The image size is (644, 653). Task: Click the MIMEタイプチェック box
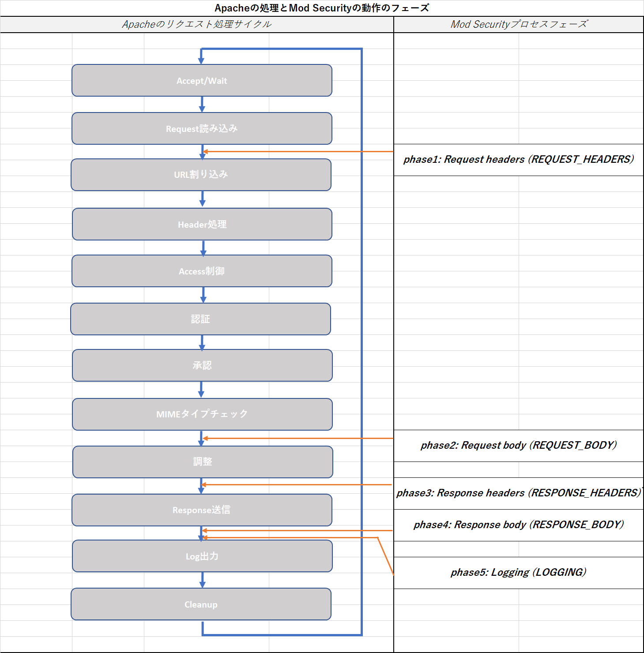201,414
